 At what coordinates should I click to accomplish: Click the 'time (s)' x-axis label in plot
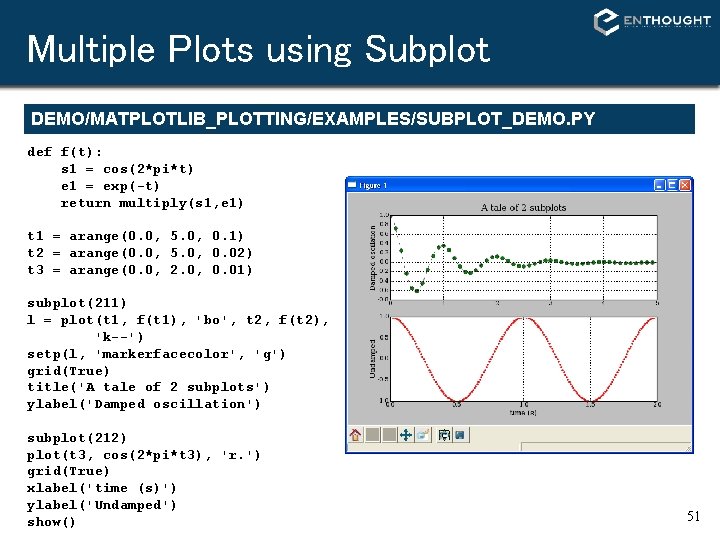[523, 413]
